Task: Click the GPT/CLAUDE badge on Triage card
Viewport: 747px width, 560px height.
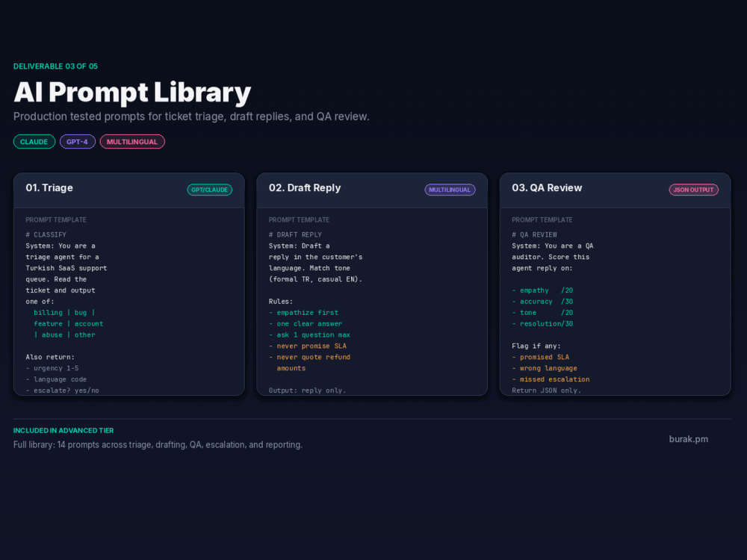Action: [210, 190]
